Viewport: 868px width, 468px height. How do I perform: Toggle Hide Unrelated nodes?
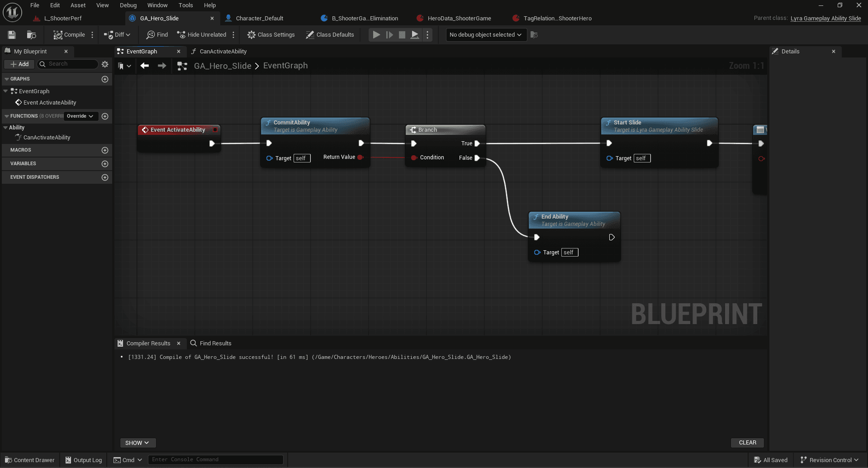[x=202, y=35]
